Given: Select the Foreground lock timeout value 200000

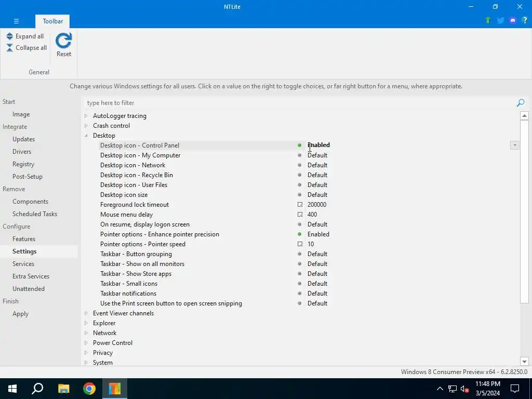Looking at the screenshot, I should click(317, 205).
